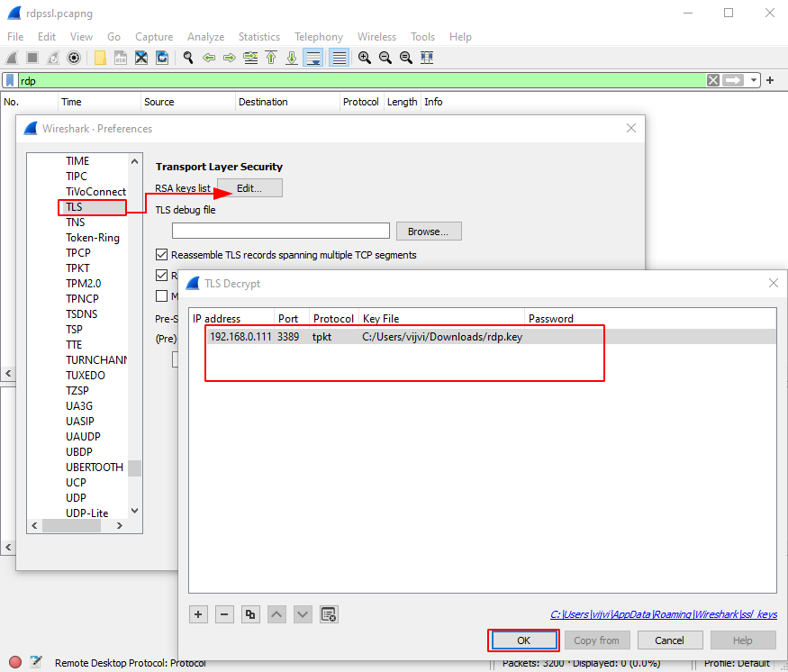Move entry down in TLS Decrypt
Viewport: 788px width, 672px height.
pos(303,614)
